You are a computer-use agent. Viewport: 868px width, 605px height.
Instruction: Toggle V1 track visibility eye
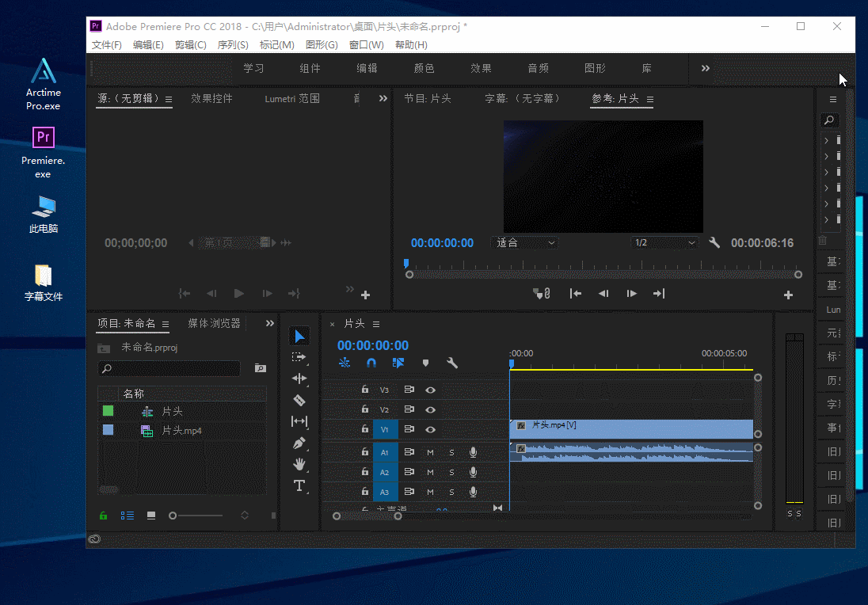coord(430,429)
